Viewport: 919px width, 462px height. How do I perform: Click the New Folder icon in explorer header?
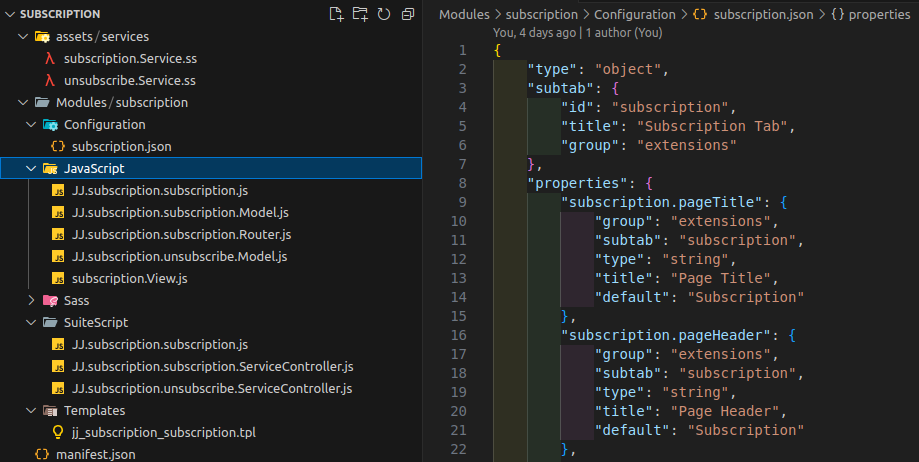[x=360, y=14]
